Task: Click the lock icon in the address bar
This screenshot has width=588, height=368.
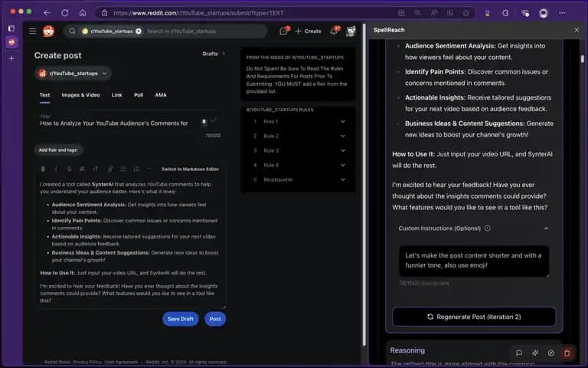Action: 105,13
